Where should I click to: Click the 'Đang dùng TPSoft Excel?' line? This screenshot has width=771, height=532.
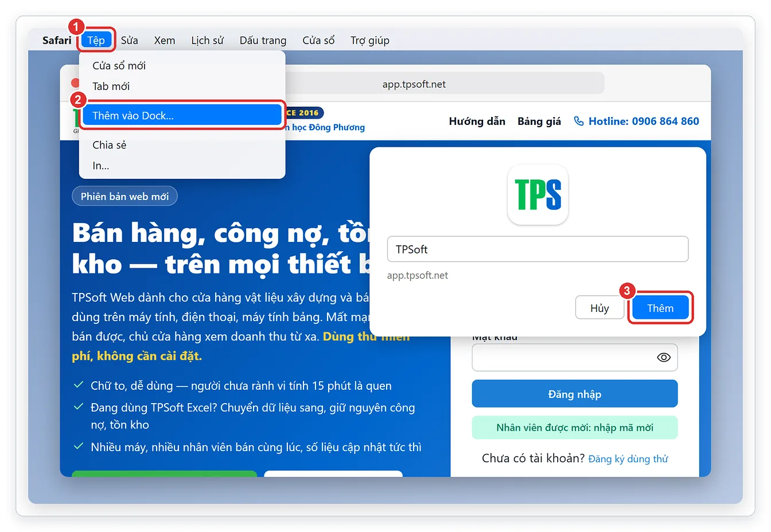252,416
